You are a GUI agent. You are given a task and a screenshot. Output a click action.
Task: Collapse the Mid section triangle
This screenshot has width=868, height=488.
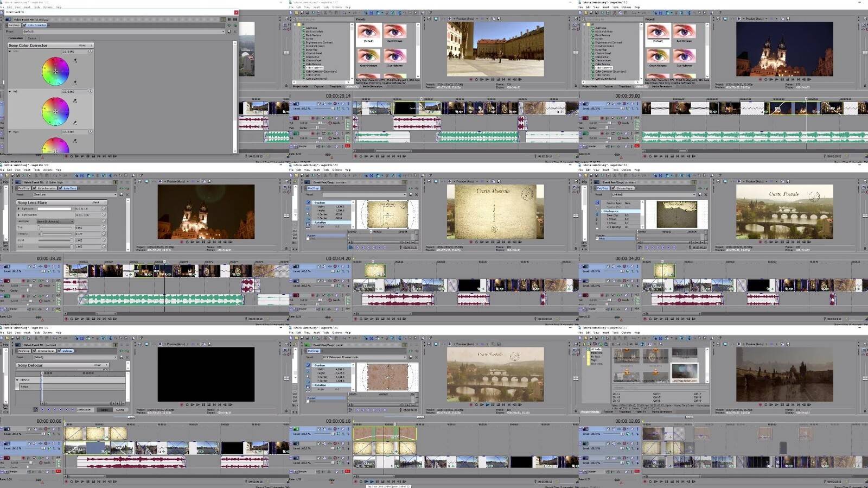(x=10, y=91)
